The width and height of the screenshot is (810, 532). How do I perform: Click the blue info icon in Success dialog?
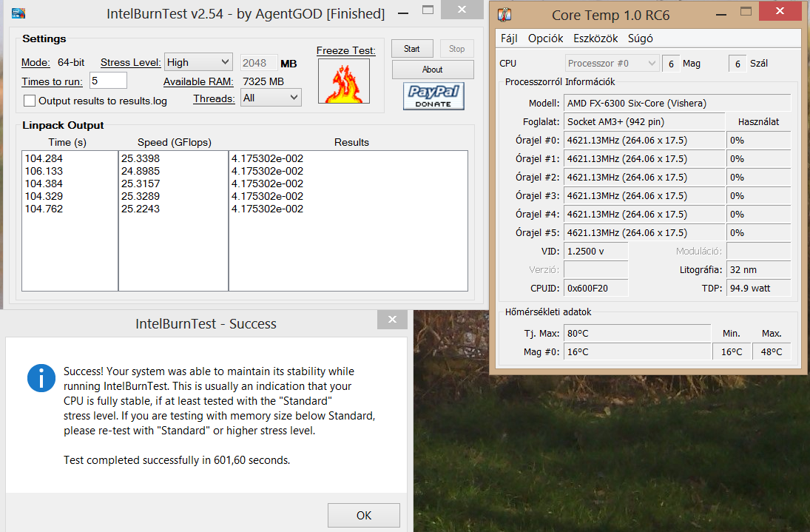coord(41,378)
